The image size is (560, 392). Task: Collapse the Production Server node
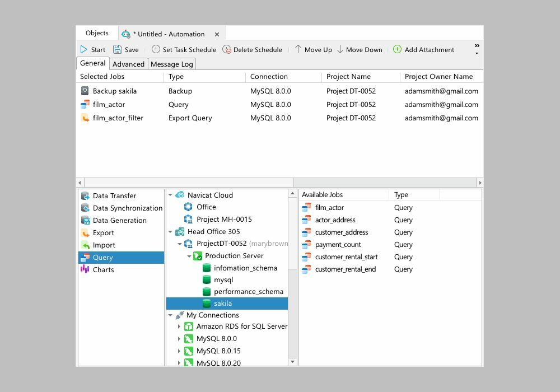pos(189,256)
